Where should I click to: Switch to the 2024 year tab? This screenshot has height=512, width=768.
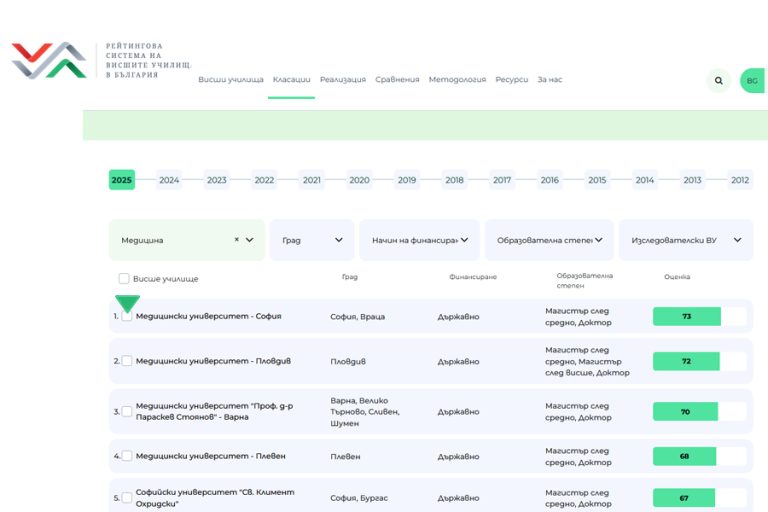click(x=169, y=180)
